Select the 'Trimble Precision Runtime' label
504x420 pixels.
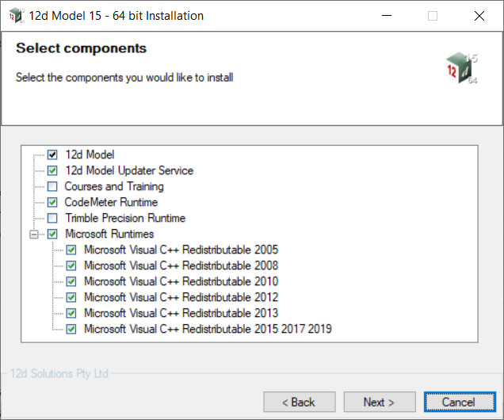click(x=125, y=218)
